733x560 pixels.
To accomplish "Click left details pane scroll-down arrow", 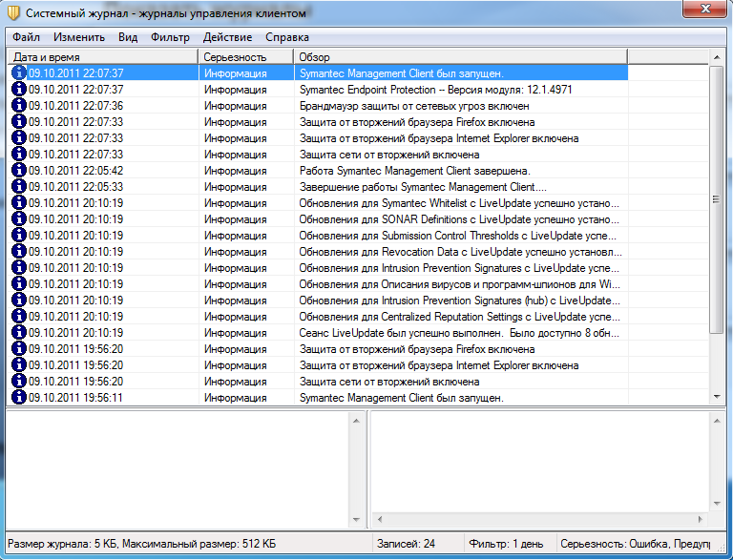I will click(x=356, y=519).
